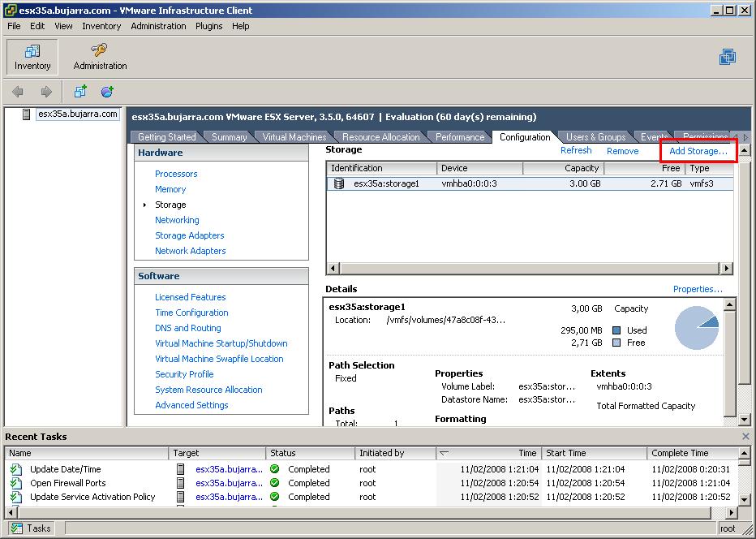The height and width of the screenshot is (539, 756).
Task: Sort storage list by Capacity column
Action: (563, 168)
